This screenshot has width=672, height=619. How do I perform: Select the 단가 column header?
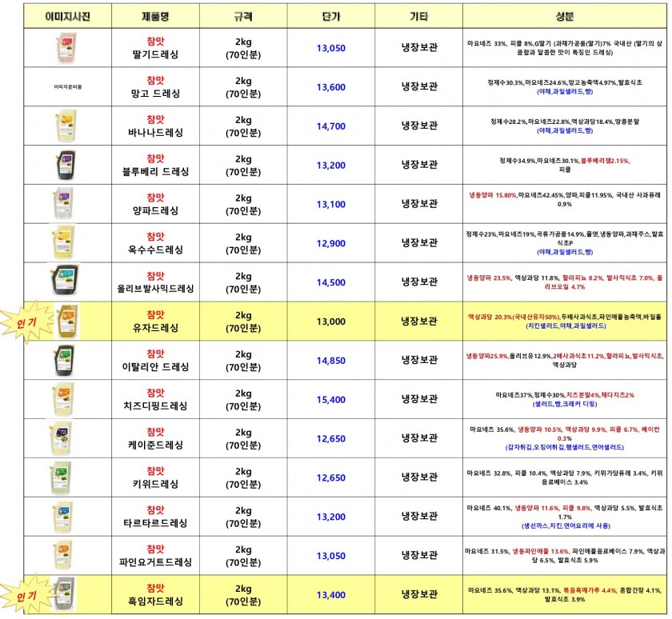pyautogui.click(x=330, y=15)
